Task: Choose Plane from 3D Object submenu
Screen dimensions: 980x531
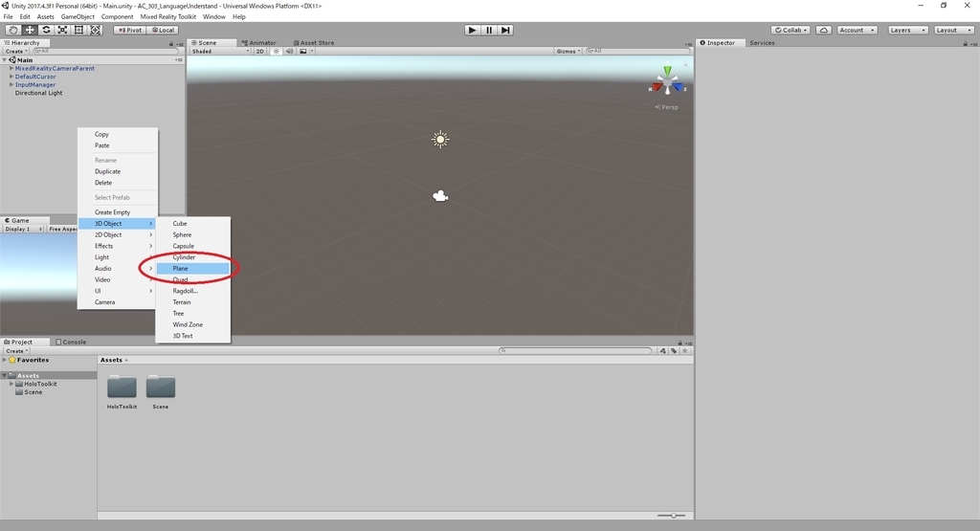Action: tap(192, 269)
